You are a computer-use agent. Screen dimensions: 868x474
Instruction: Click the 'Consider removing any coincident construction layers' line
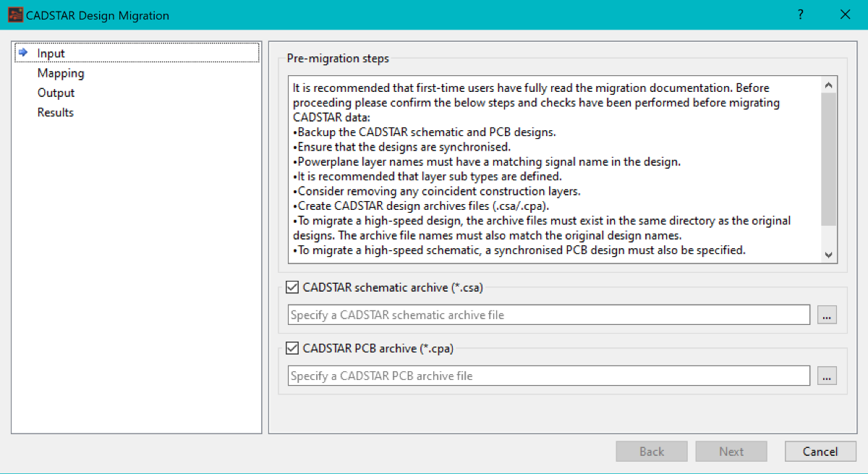437,191
